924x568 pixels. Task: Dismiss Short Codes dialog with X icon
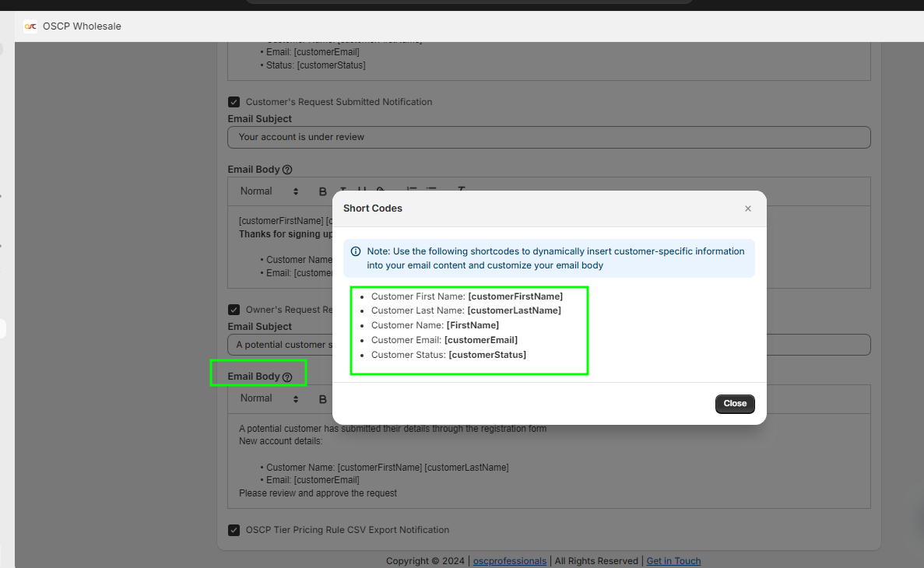click(747, 209)
